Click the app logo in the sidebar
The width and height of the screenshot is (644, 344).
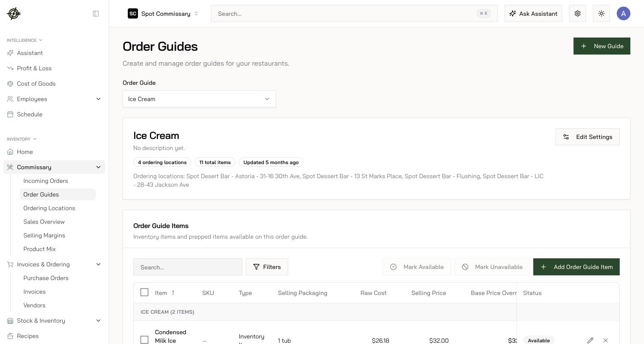[x=14, y=14]
